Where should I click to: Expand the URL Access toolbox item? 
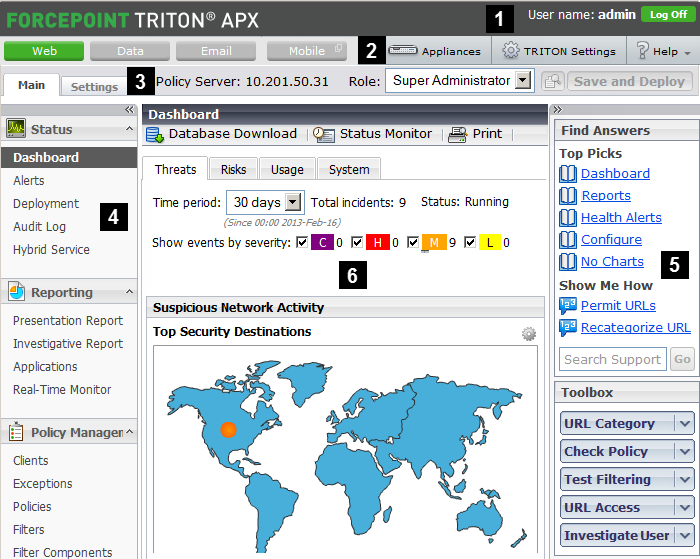(x=685, y=507)
